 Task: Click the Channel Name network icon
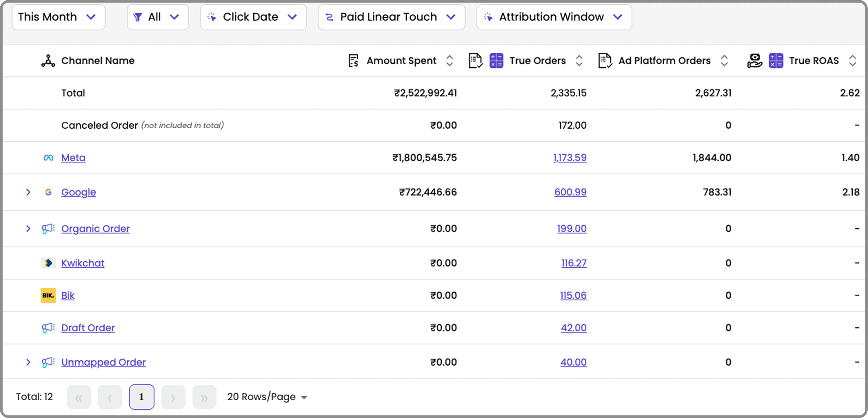pyautogui.click(x=48, y=61)
